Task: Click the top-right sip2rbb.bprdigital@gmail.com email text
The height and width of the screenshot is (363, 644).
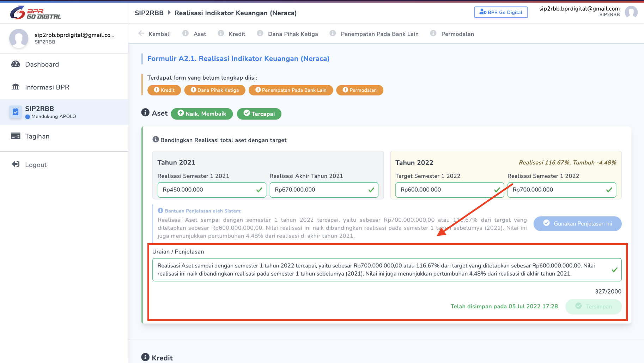Action: 579,9
